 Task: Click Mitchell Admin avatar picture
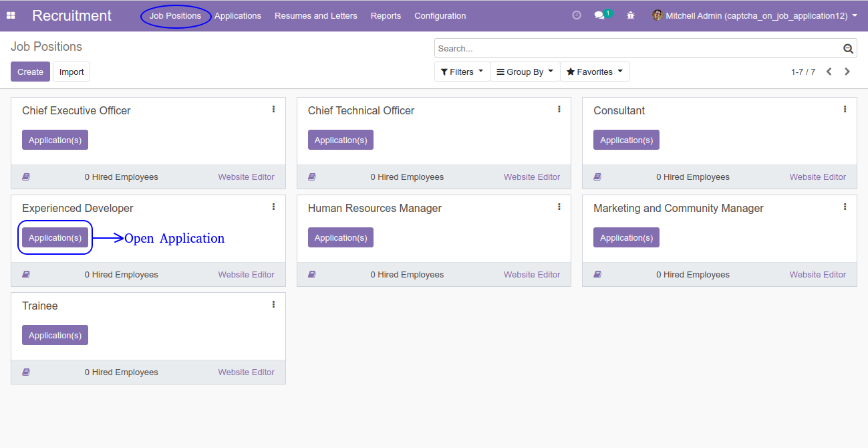pyautogui.click(x=658, y=15)
